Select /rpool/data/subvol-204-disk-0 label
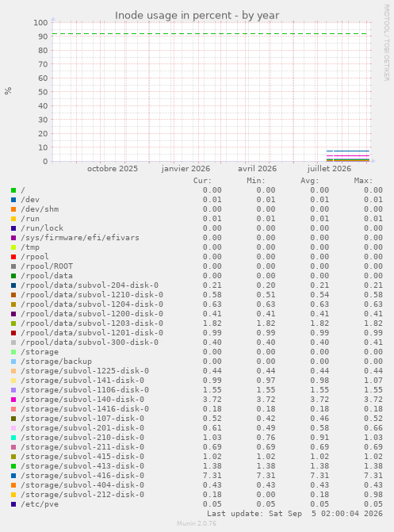This screenshot has height=532, width=394. pos(90,285)
